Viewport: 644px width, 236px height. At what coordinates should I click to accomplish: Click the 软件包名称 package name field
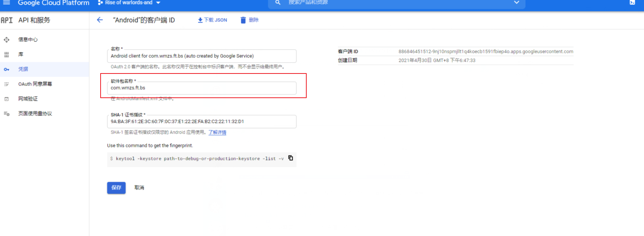(202, 88)
